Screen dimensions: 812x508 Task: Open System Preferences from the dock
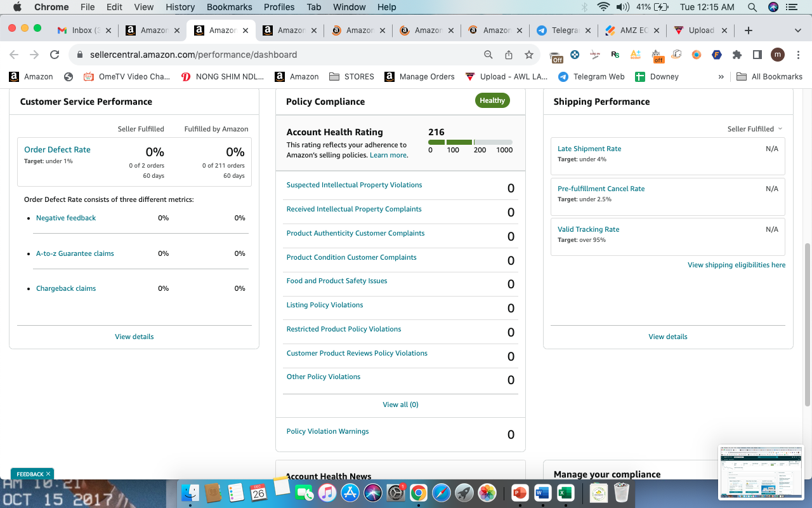pos(395,493)
